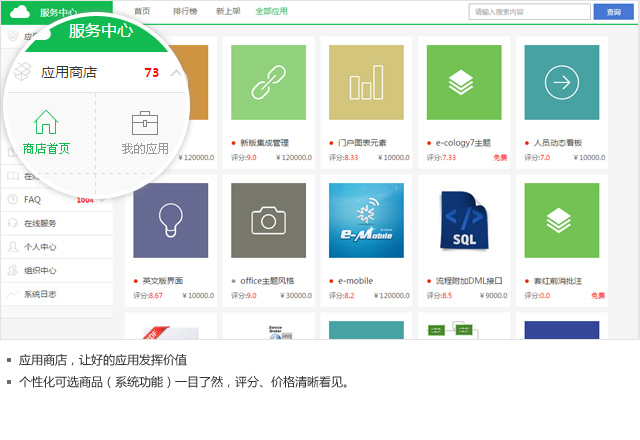Select the 全部应用 tab
This screenshot has height=440, width=640.
click(x=271, y=12)
